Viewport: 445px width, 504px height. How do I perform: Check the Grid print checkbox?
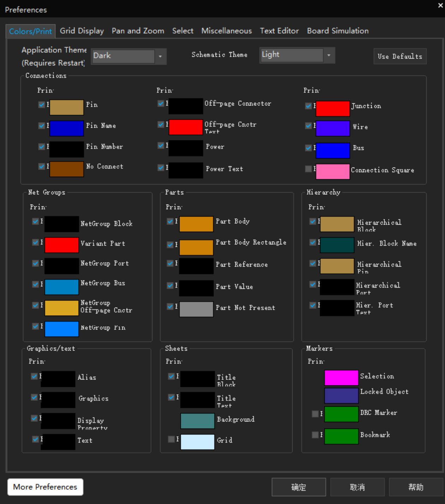172,439
